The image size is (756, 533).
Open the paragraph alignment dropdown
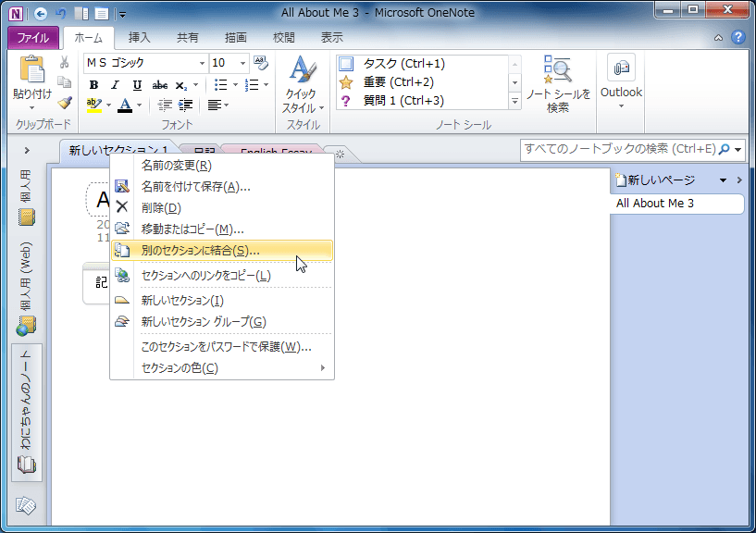218,105
